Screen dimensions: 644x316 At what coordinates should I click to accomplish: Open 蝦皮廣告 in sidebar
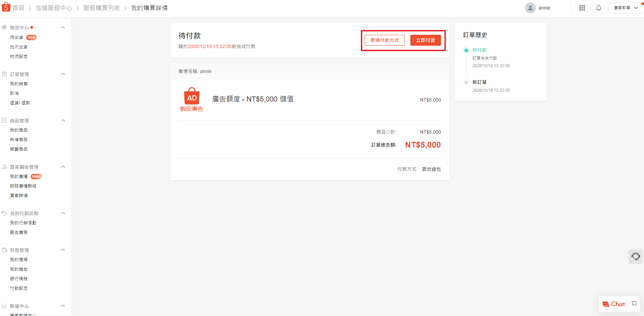[19, 232]
